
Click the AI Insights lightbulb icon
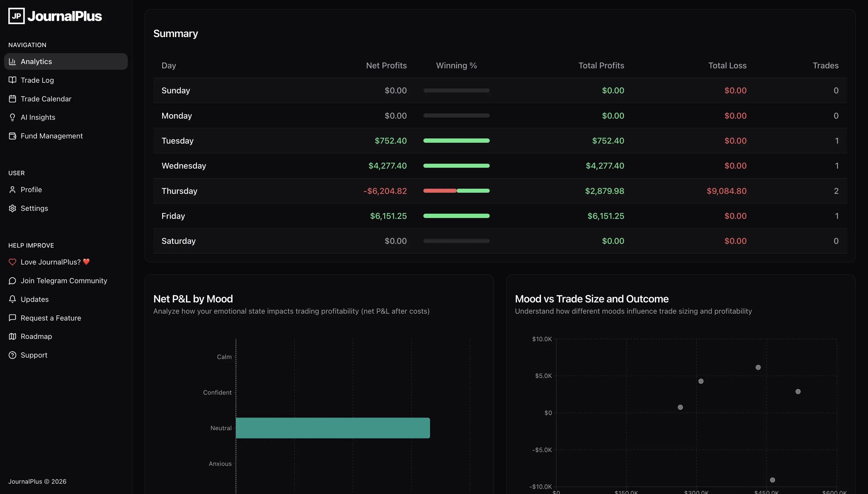(13, 117)
